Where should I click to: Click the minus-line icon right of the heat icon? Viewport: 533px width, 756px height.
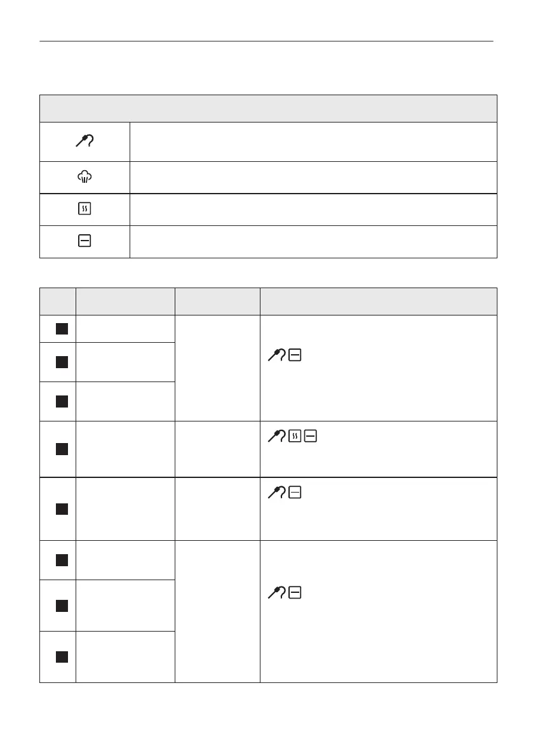click(311, 436)
